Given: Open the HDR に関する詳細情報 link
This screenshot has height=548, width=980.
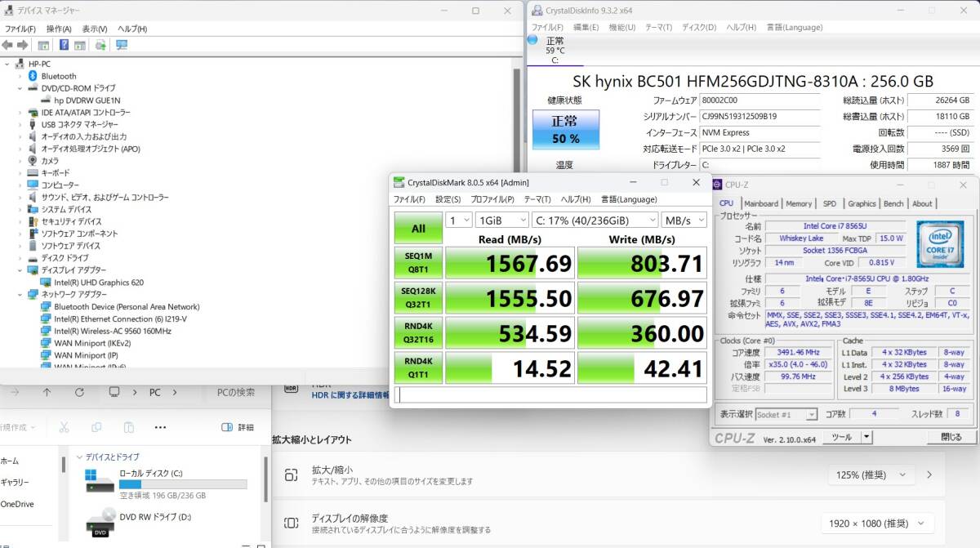Looking at the screenshot, I should click(351, 394).
